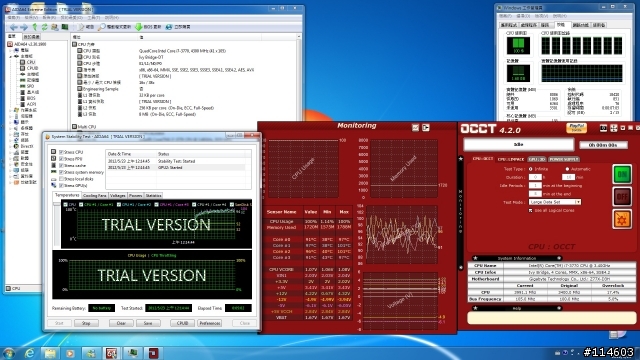Image resolution: width=640 pixels, height=360 pixels.
Task: Switch to Voltages tab in stability test
Action: point(118,196)
